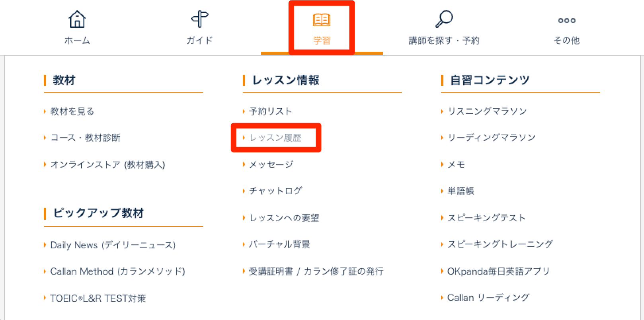Open Daily News (デイリーニュース) material

[113, 245]
